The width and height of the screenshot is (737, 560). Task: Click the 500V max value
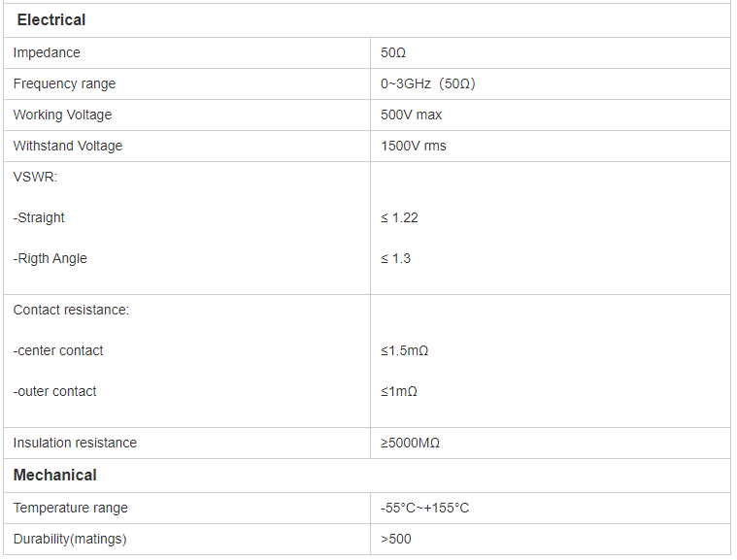411,115
